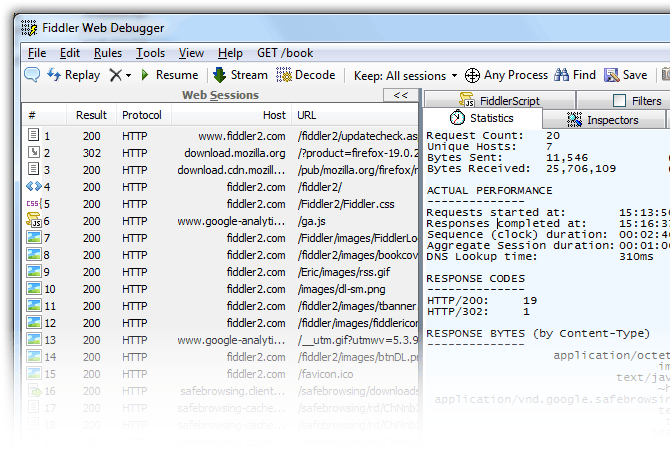Select session 6 JavaScript icon
Image resolution: width=670 pixels, height=470 pixels.
pyautogui.click(x=34, y=220)
